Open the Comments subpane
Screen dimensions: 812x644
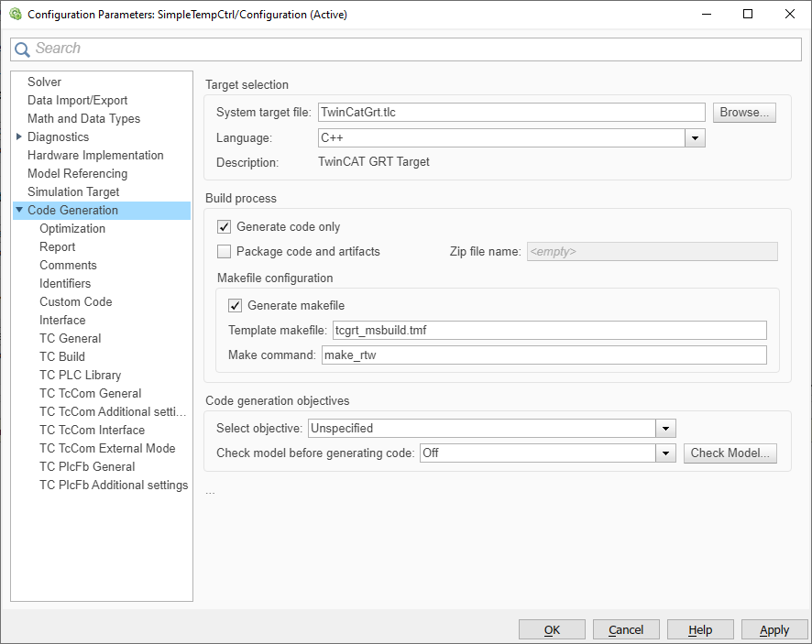click(x=68, y=265)
